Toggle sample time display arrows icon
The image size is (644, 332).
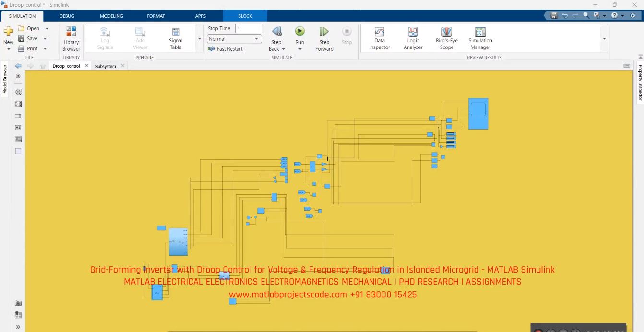[x=18, y=116]
